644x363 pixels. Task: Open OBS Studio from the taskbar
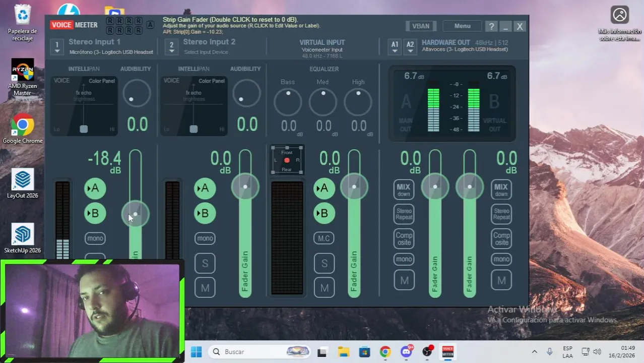[427, 351]
